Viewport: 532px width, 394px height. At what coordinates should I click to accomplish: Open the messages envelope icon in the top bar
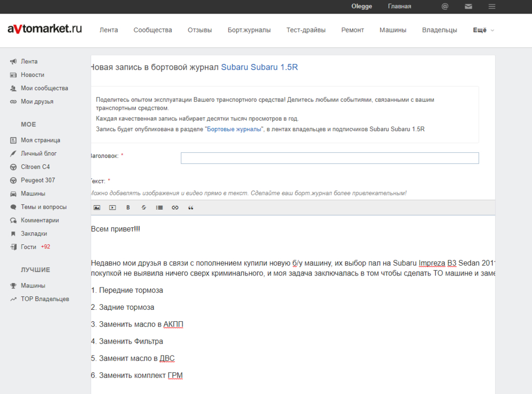pyautogui.click(x=468, y=6)
